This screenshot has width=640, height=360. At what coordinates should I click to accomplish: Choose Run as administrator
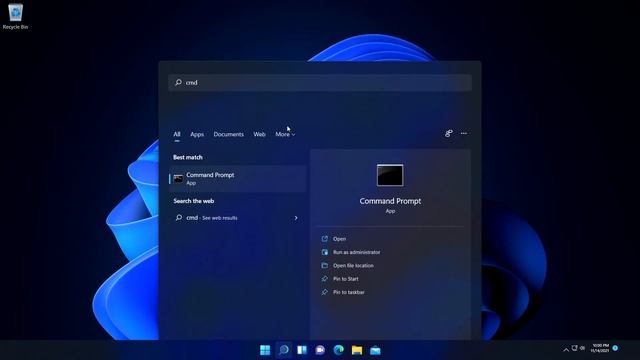click(356, 252)
